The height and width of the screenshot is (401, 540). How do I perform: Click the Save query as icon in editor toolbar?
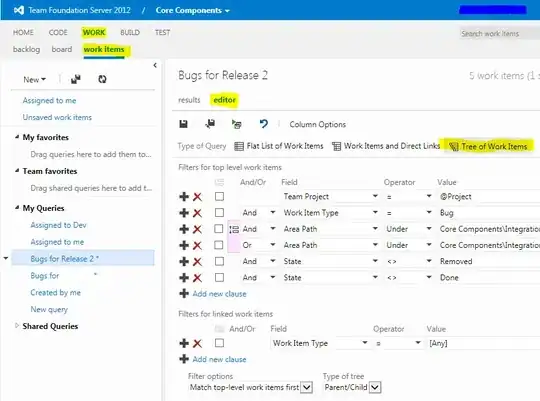point(210,124)
